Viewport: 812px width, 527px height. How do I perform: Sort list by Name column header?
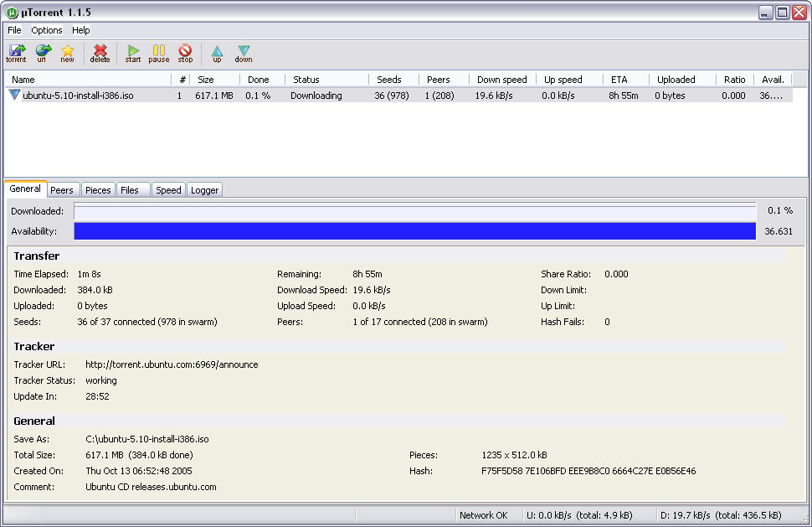click(x=88, y=80)
